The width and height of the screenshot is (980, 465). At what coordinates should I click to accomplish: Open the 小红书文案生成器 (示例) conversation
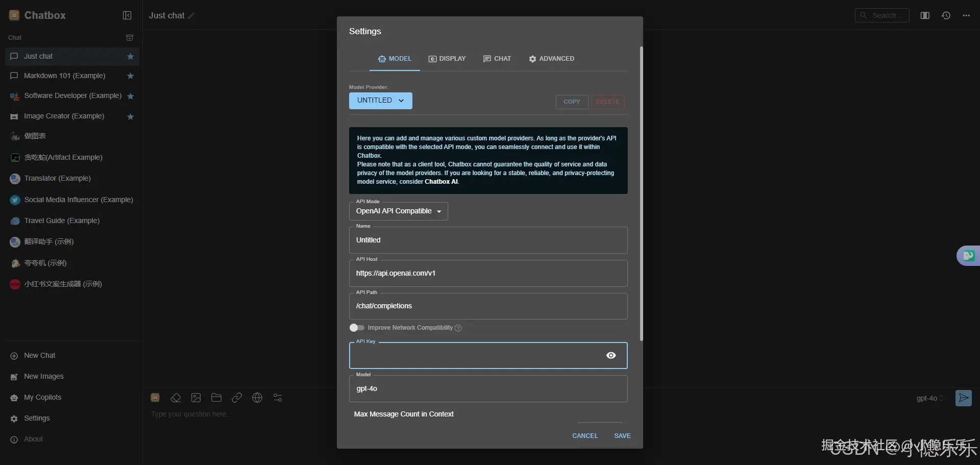72,284
